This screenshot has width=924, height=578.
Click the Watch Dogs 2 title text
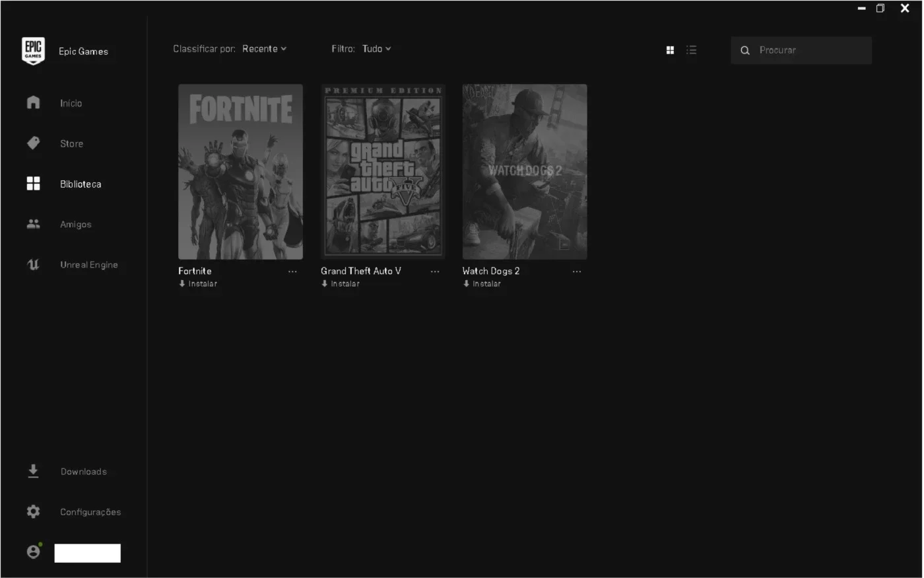491,271
